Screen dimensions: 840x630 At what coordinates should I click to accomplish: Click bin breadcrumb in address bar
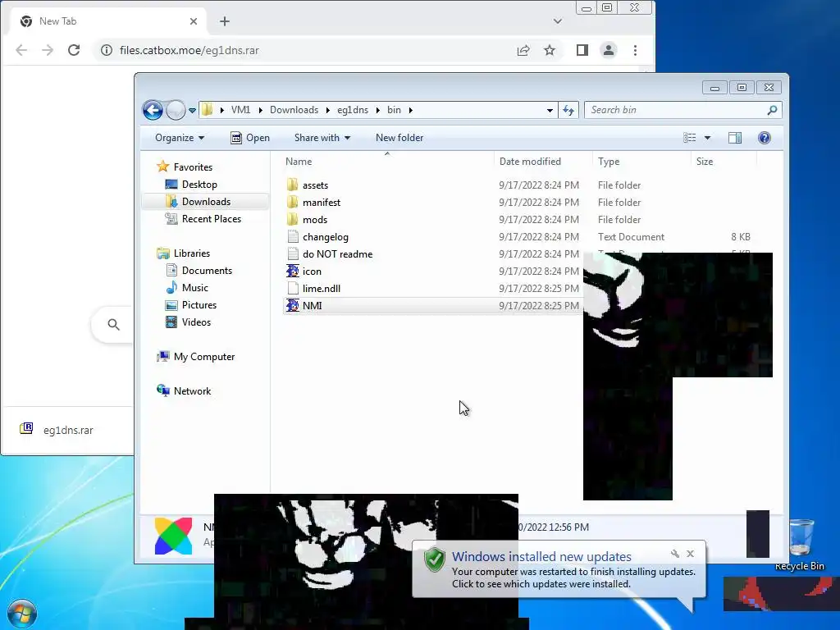394,110
